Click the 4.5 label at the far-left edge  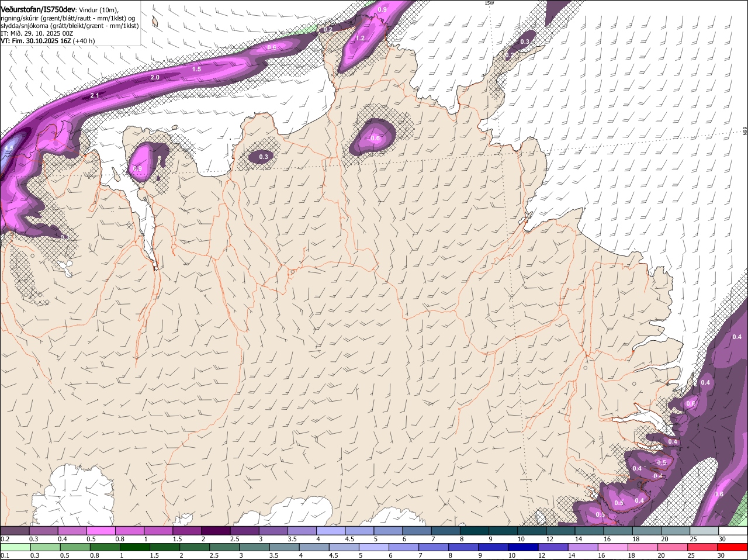tap(8, 148)
